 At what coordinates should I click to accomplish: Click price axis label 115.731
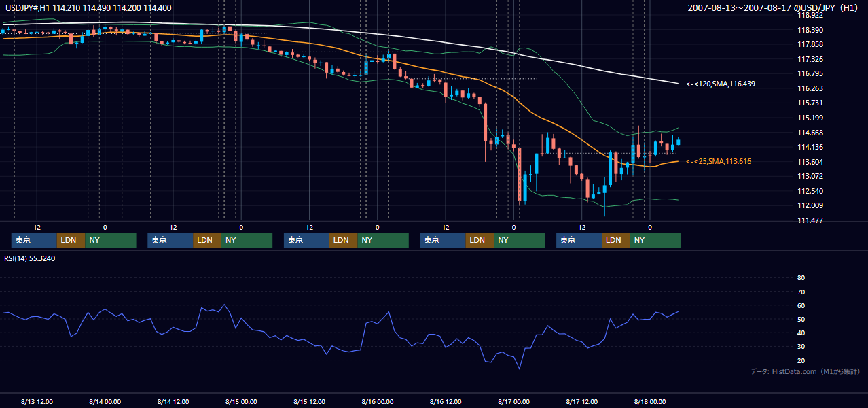click(x=810, y=103)
